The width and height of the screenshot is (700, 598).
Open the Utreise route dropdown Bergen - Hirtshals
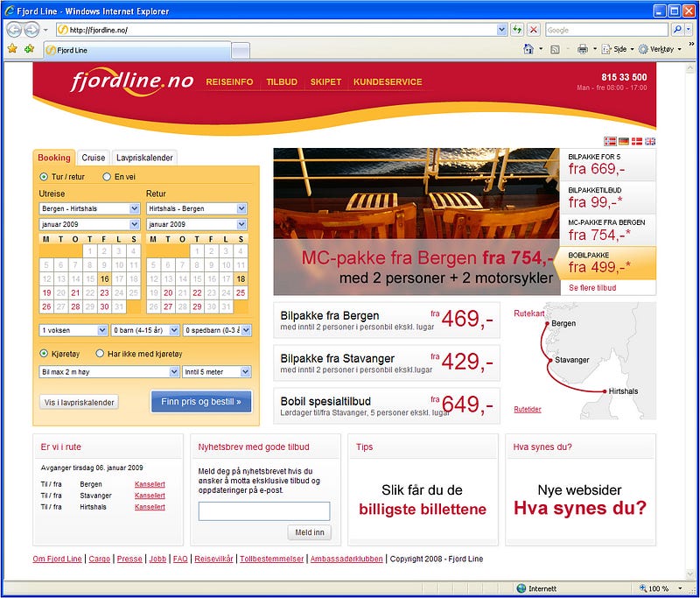click(90, 208)
